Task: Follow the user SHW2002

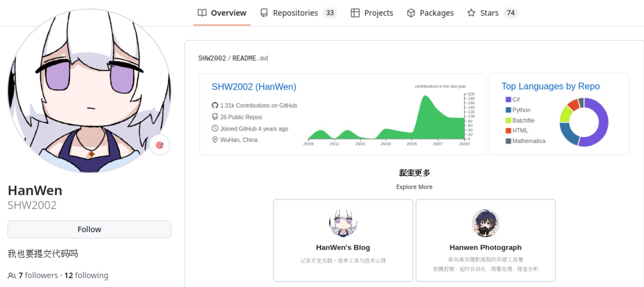Action: [x=89, y=229]
